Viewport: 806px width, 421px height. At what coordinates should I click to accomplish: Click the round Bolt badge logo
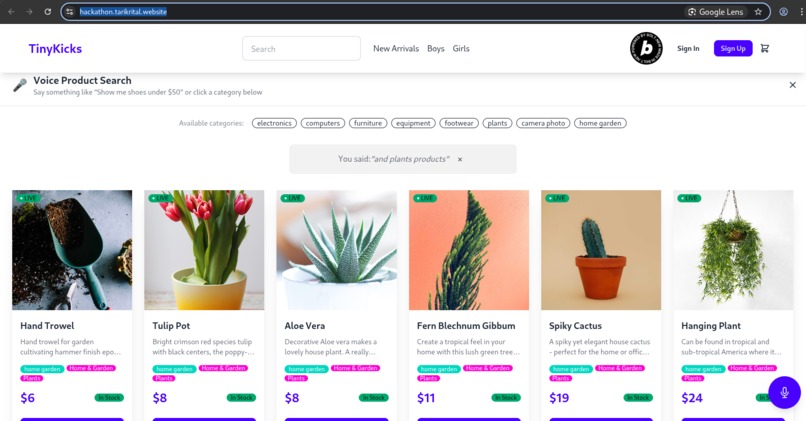pos(646,48)
